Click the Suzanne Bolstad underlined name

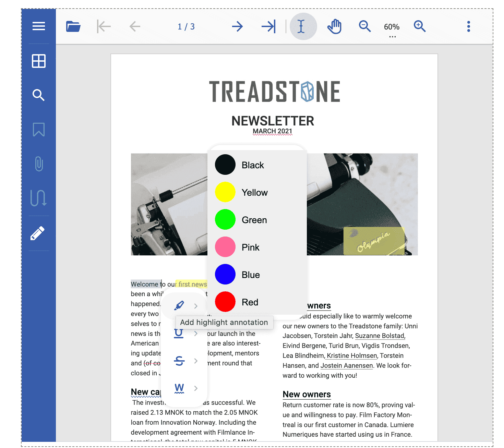tap(380, 336)
